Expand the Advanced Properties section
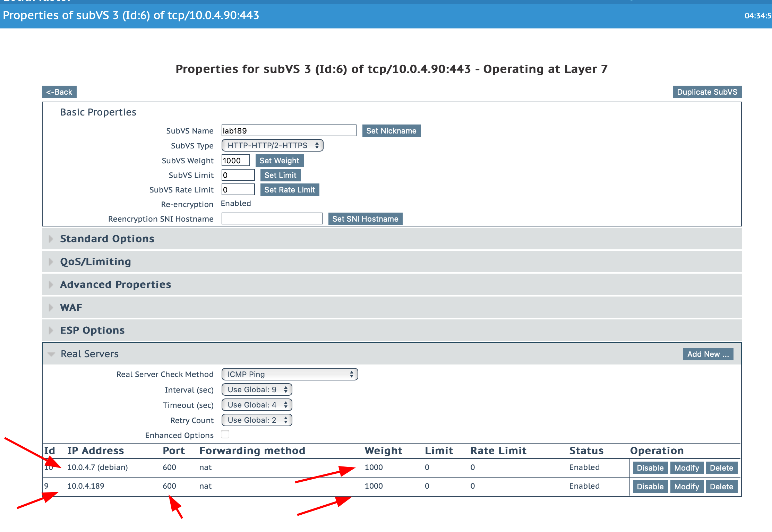The height and width of the screenshot is (532, 772). pos(115,284)
